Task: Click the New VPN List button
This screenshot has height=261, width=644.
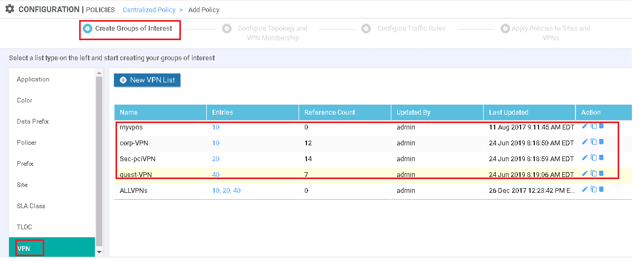Action: coord(147,80)
